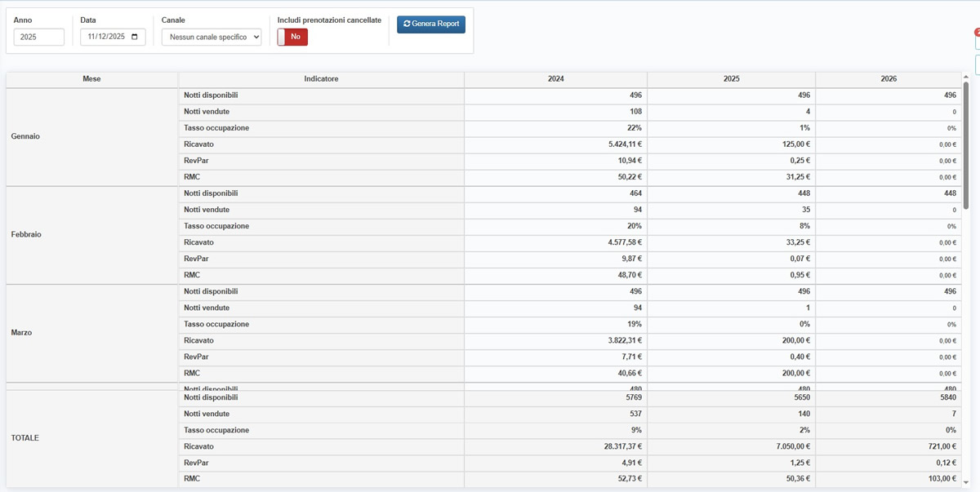The width and height of the screenshot is (980, 492).
Task: Click the TOTALE row label
Action: coord(25,438)
